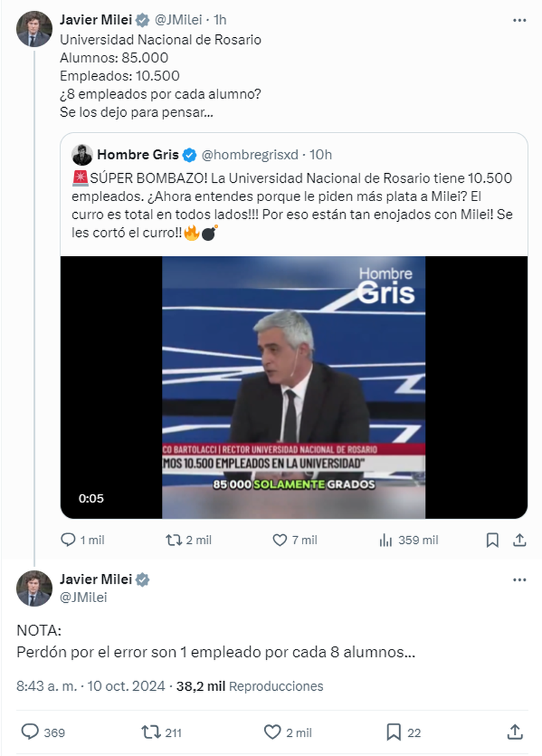Screen dimensions: 542x756
Task: Click the @JMilei handle under the NOTA tweet author
Action: tap(83, 597)
